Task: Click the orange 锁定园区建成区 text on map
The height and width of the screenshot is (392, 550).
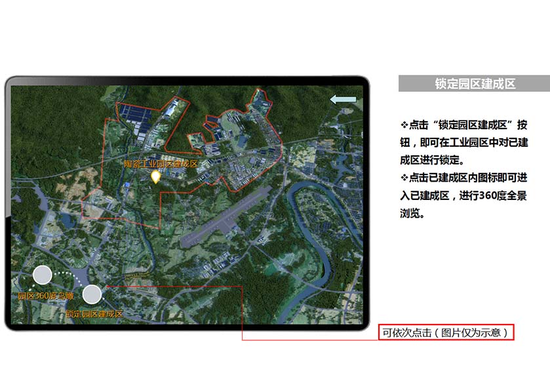Action: pyautogui.click(x=94, y=314)
